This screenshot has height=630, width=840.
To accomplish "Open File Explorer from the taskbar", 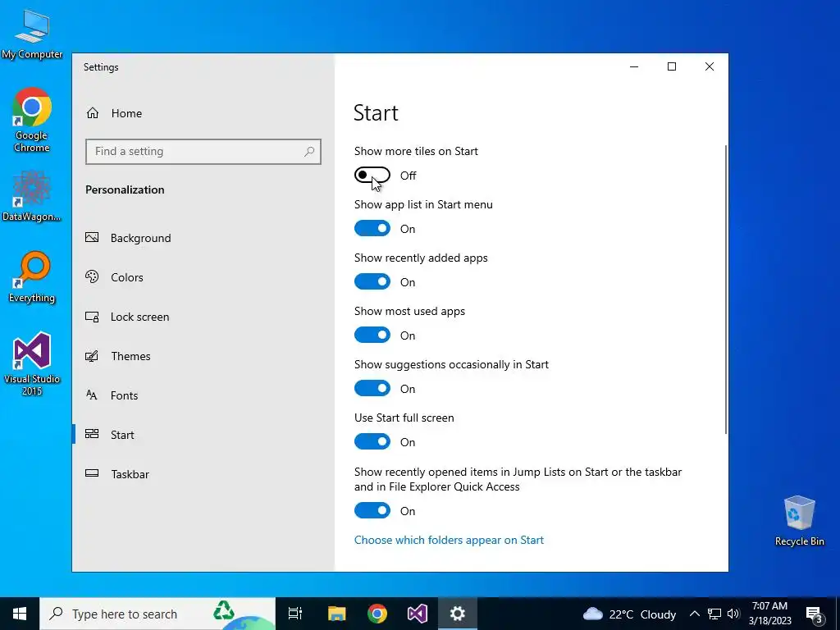I will [337, 614].
